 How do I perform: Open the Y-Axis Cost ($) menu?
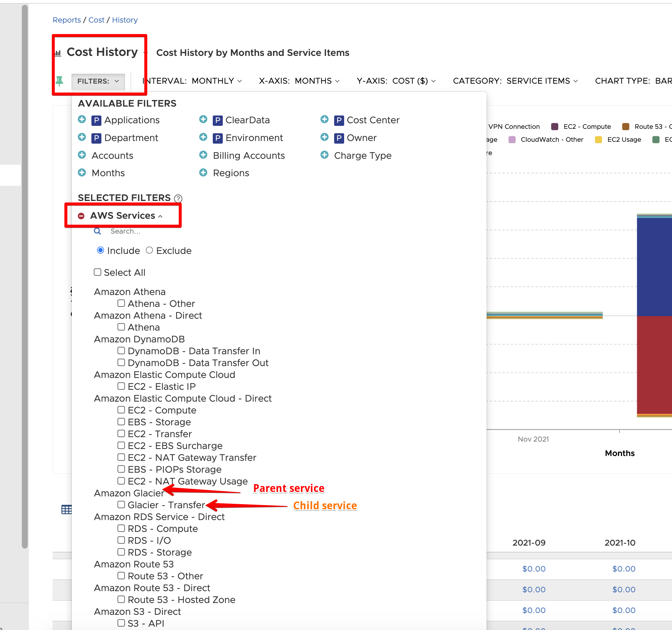pyautogui.click(x=396, y=81)
